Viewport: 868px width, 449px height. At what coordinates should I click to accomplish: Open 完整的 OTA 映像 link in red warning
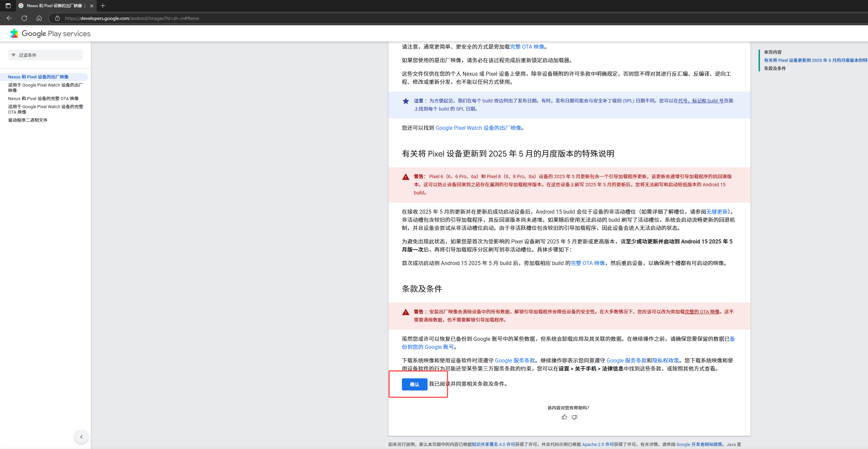pyautogui.click(x=702, y=312)
